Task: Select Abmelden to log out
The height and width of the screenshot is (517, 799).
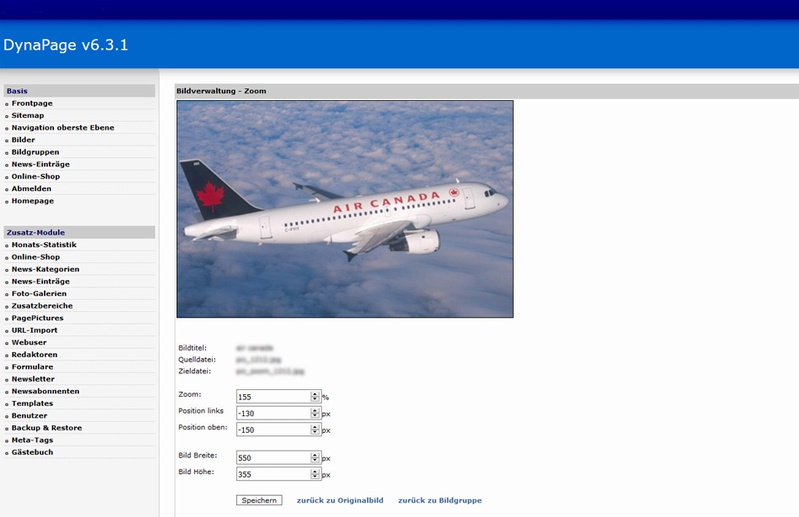Action: click(x=31, y=189)
